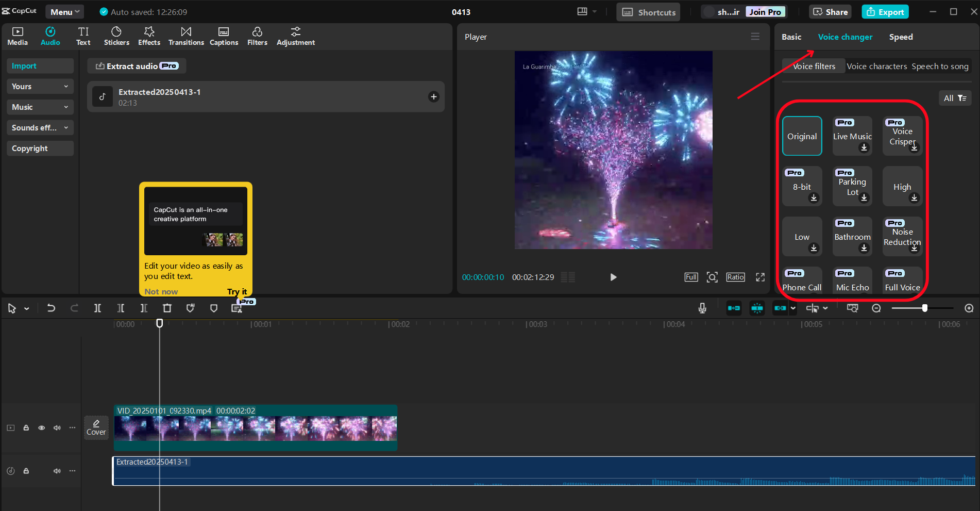Lock the video track
Viewport: 980px width, 511px height.
[26, 427]
